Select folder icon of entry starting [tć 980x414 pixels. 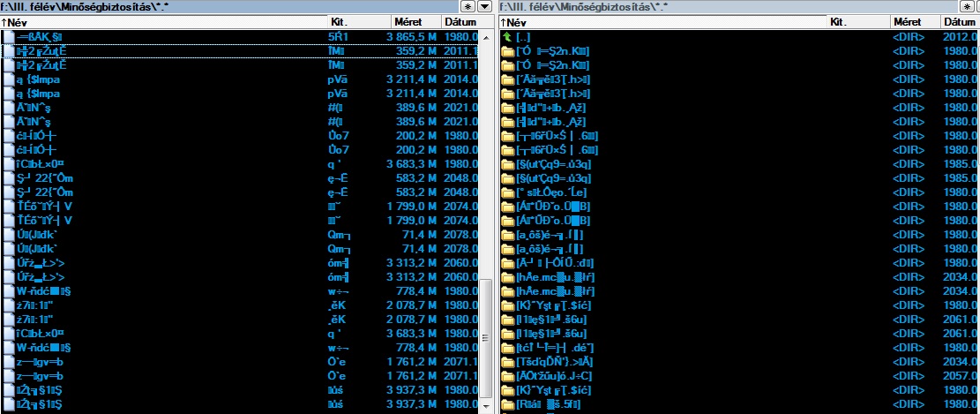[x=507, y=348]
